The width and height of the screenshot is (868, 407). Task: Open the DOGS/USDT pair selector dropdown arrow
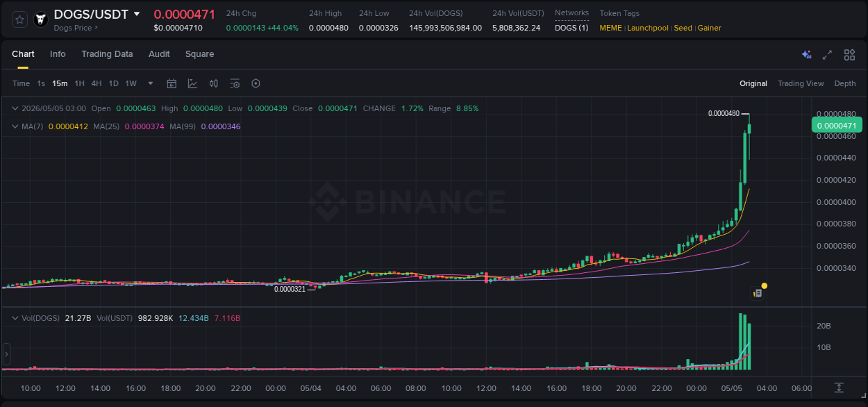tap(137, 14)
